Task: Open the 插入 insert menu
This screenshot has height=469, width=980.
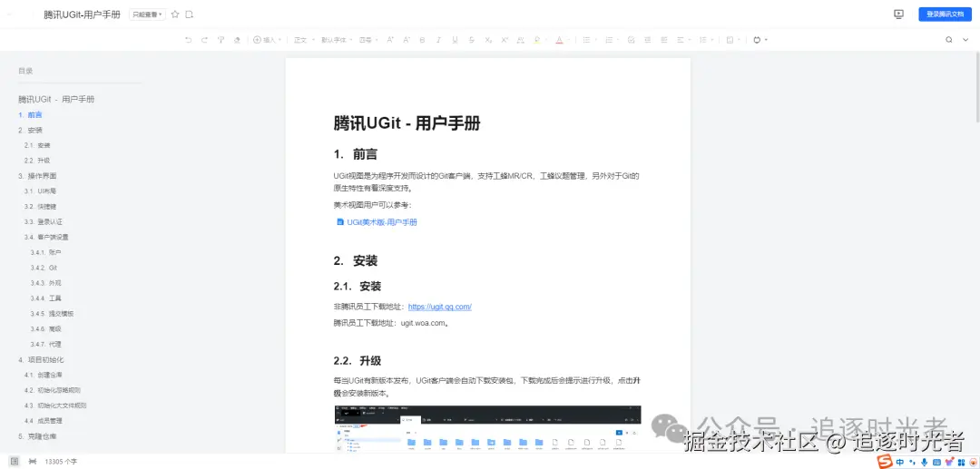Action: (x=268, y=40)
